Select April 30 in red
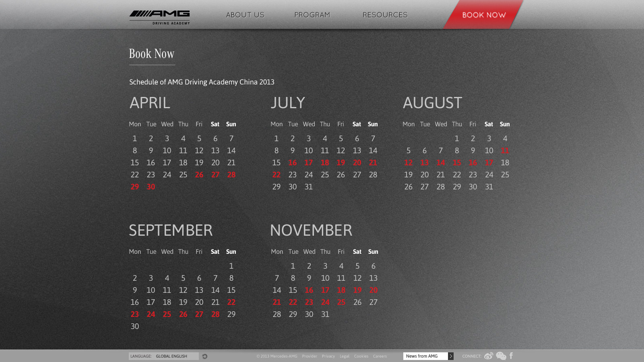This screenshot has width=644, height=362. click(x=151, y=187)
